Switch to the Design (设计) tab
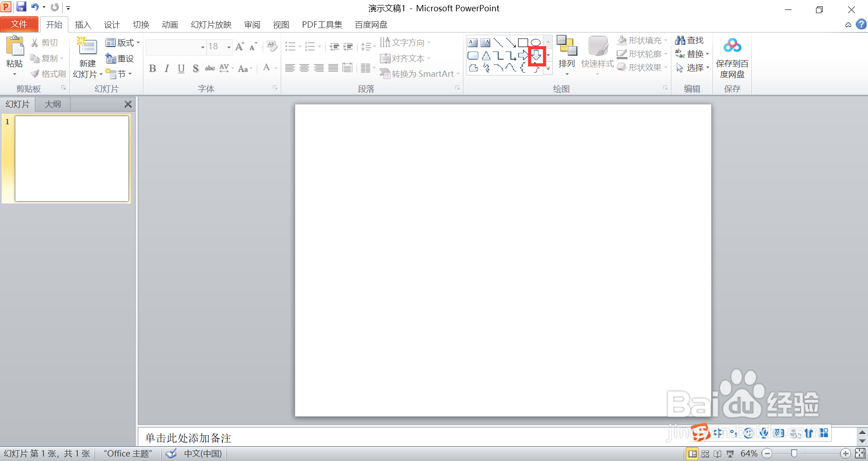Screen dimensions: 868x461 [x=112, y=25]
